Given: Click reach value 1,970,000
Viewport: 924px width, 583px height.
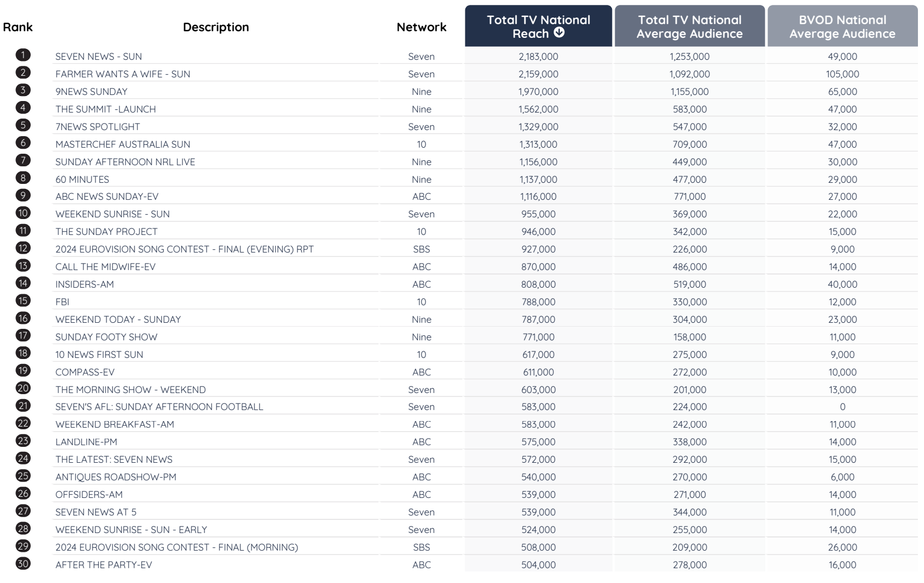Looking at the screenshot, I should (538, 92).
